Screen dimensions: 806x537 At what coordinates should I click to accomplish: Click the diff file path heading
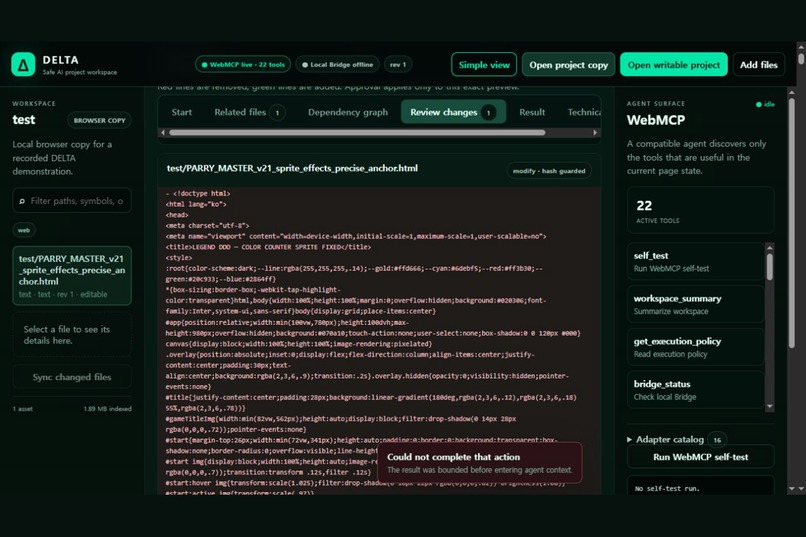(292, 168)
